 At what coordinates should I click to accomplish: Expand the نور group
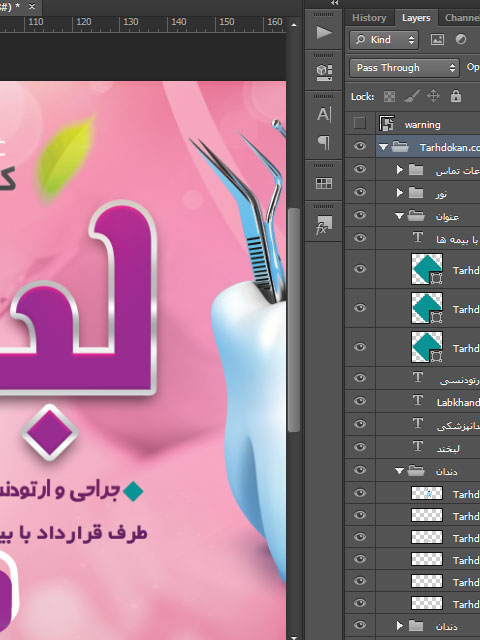(400, 192)
